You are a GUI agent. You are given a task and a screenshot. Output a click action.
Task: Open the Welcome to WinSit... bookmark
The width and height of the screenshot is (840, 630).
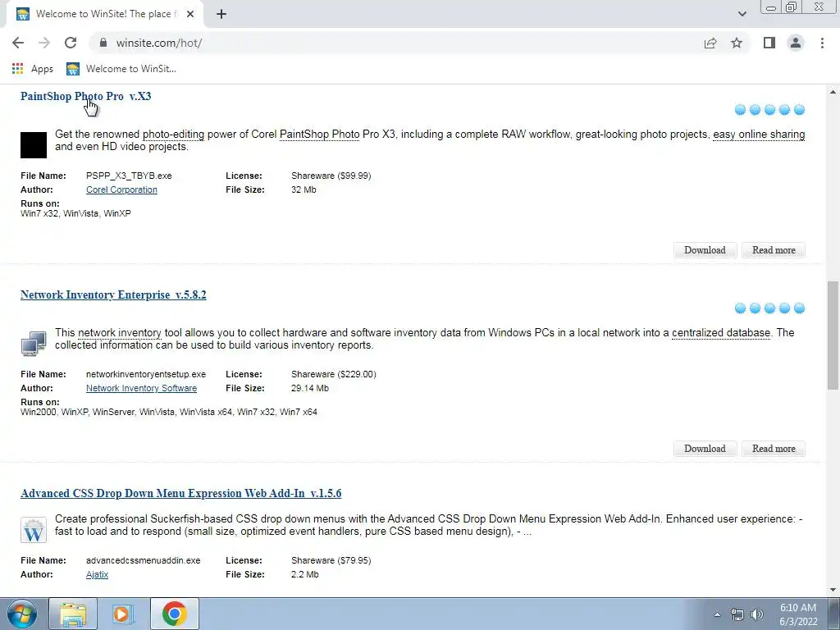121,69
